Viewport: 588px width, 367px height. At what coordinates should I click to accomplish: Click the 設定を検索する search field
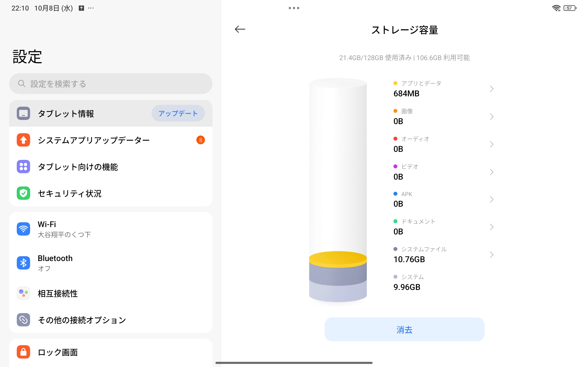pos(111,84)
